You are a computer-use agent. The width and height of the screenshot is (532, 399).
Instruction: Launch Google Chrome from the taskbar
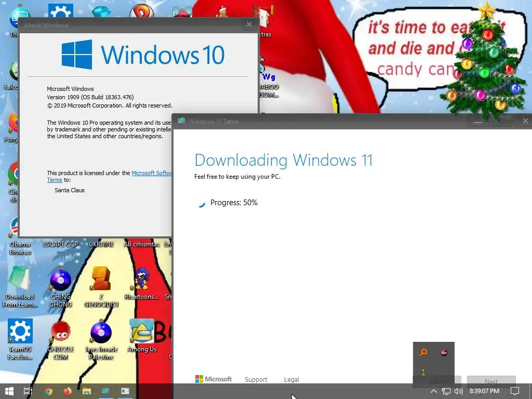pyautogui.click(x=48, y=391)
